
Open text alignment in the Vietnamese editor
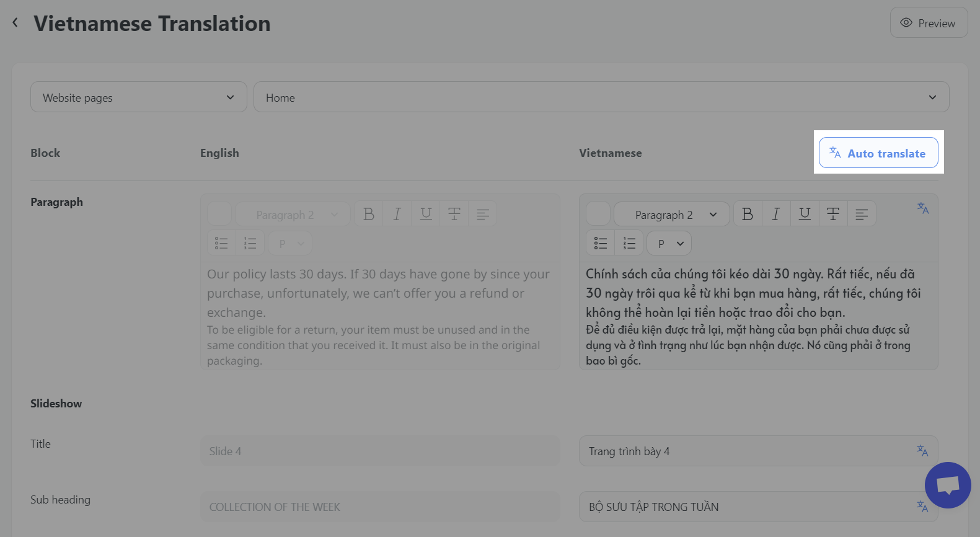(862, 215)
